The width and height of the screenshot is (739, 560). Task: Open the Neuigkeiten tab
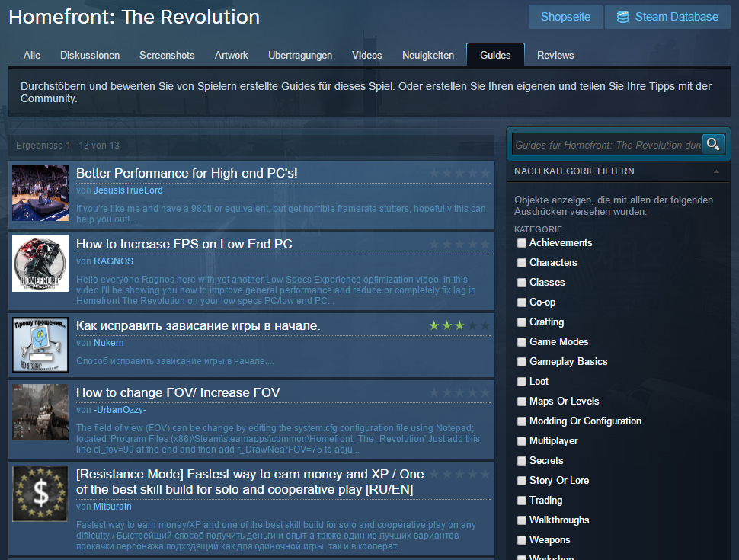tap(428, 55)
